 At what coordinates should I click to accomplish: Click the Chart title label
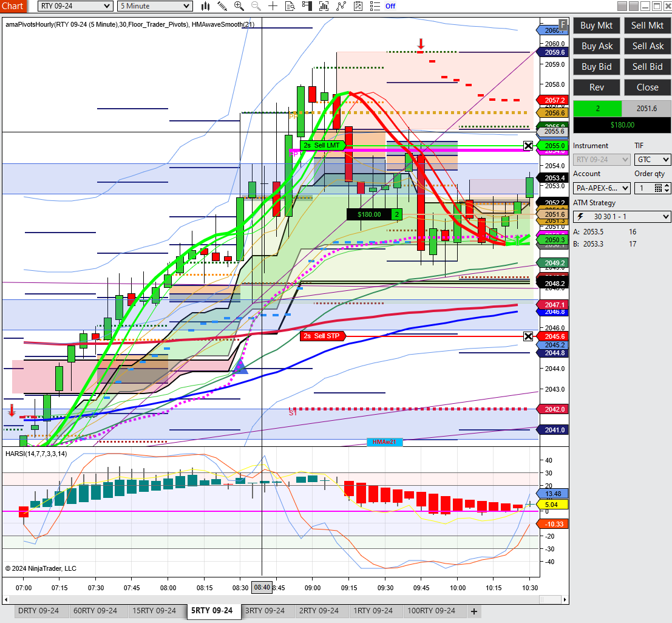click(x=13, y=6)
